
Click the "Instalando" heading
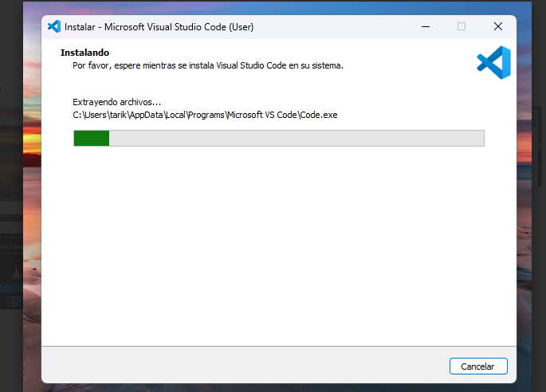tap(84, 53)
